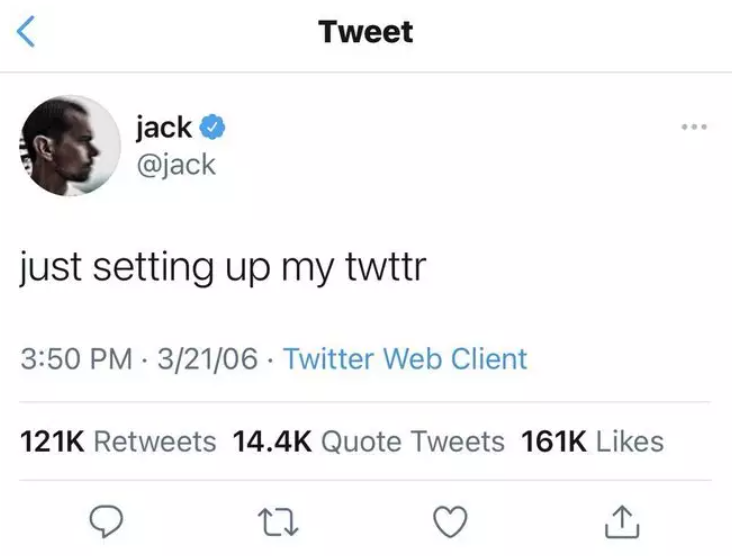The image size is (732, 556).
Task: Click the bold 161K count number
Action: point(554,441)
